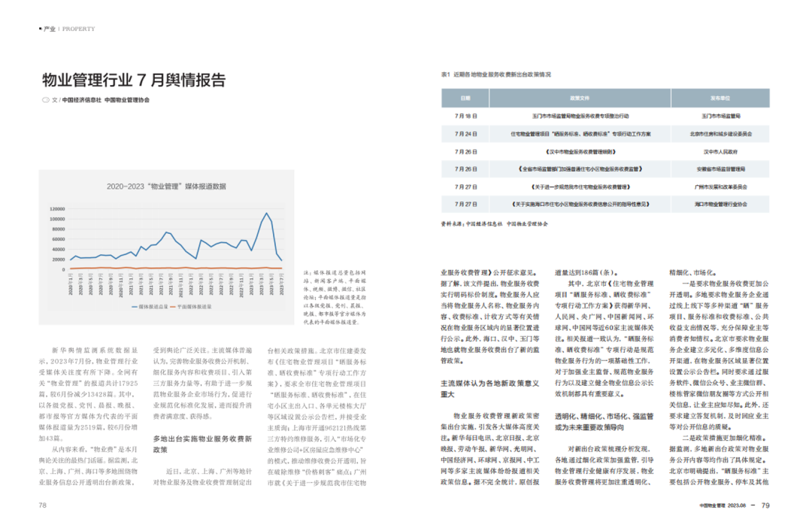
Task: Click the page number 78 in footer
Action: click(43, 505)
